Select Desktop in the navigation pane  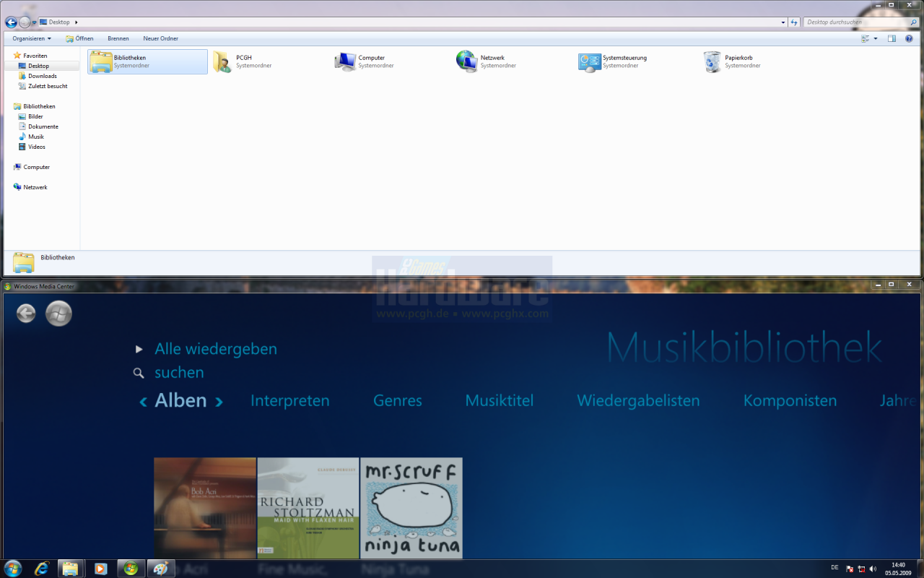pos(42,66)
